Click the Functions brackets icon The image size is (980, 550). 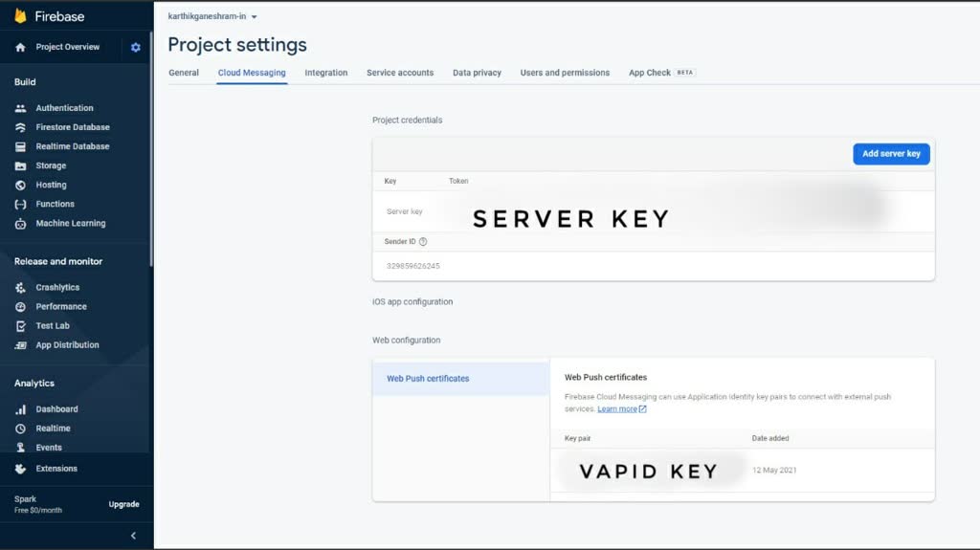click(x=21, y=205)
